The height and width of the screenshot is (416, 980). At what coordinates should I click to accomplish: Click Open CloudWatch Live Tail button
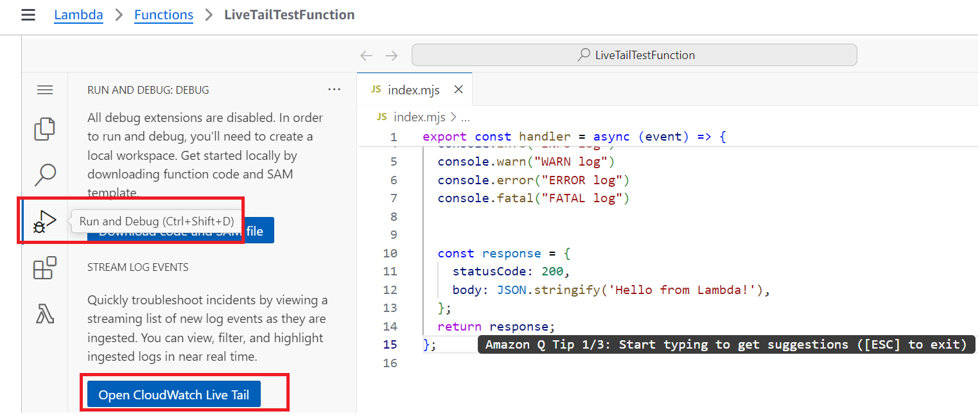(x=174, y=395)
